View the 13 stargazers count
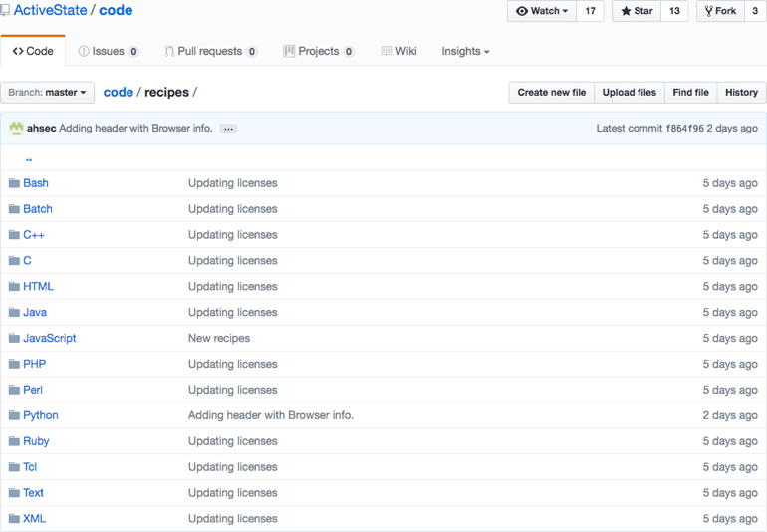 point(674,11)
